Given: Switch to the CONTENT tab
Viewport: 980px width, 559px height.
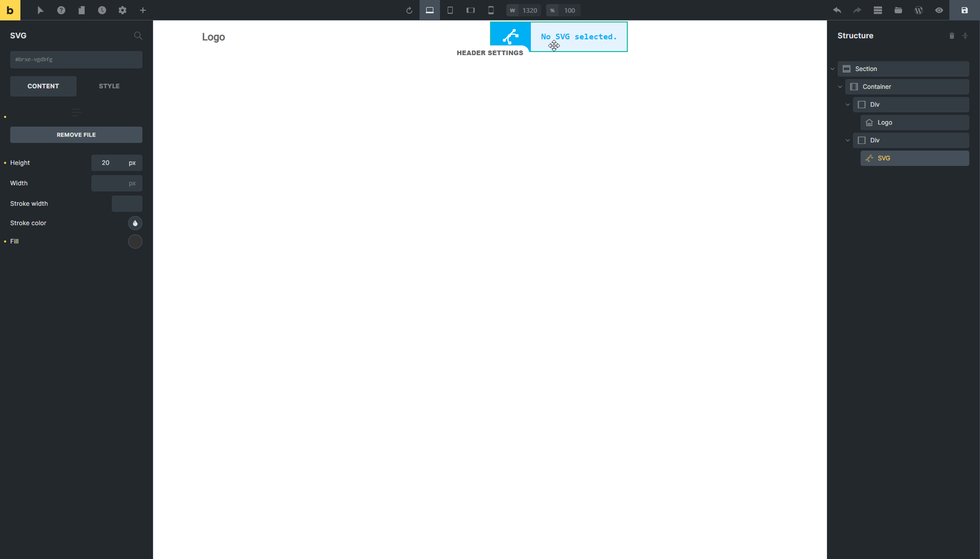Looking at the screenshot, I should (43, 86).
